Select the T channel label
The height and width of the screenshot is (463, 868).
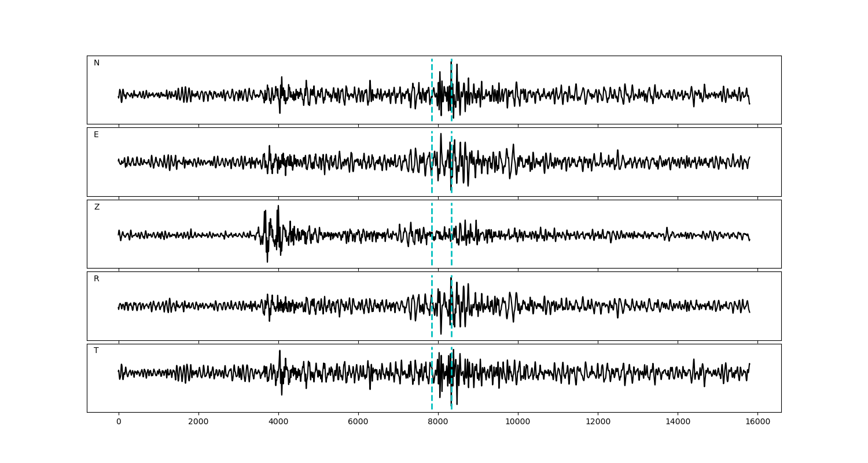(96, 351)
